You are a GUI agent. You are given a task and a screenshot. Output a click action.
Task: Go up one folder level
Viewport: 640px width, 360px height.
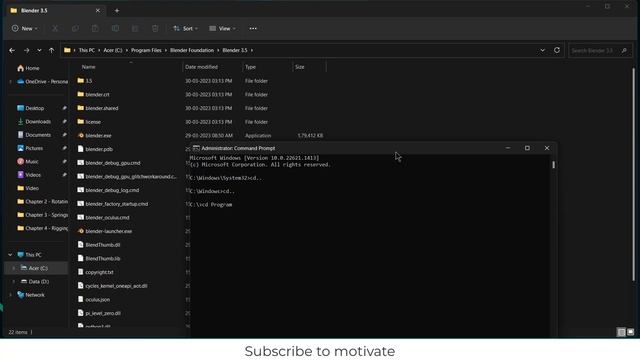51,50
